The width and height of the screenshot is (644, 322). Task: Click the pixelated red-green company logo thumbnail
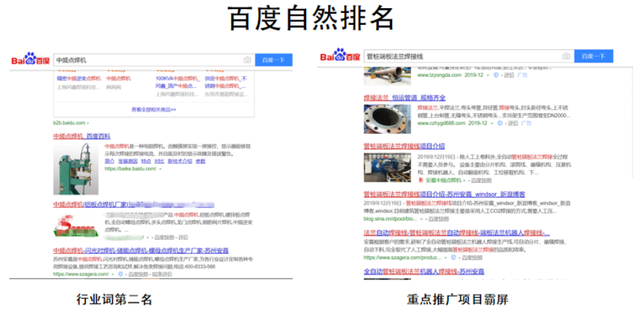pos(76,225)
